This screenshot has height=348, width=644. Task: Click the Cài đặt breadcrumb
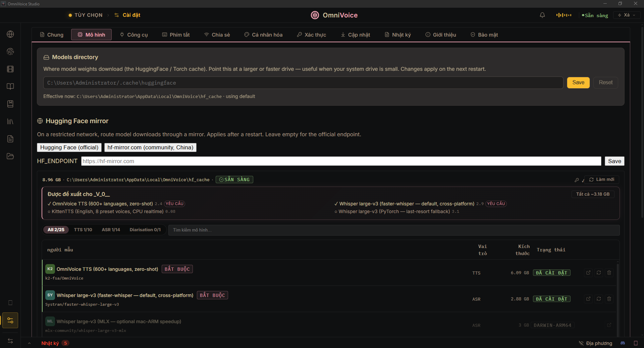click(127, 15)
